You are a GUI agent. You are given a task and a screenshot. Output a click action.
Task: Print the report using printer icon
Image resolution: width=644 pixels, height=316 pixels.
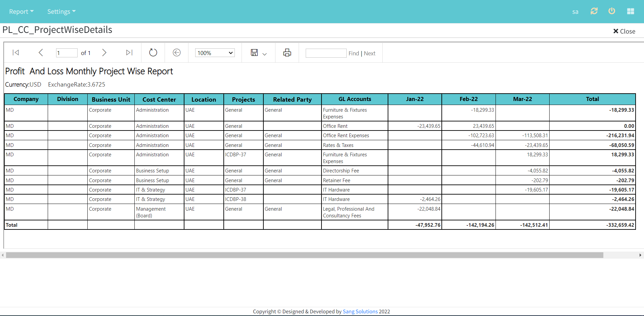287,53
